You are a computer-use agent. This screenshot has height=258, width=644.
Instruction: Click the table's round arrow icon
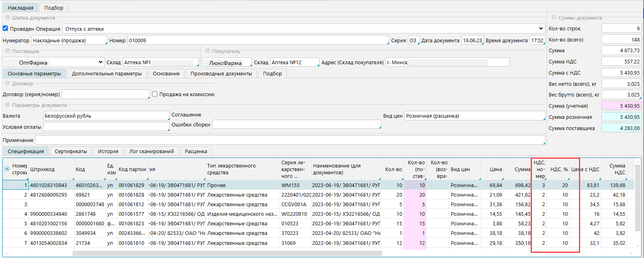(7, 169)
